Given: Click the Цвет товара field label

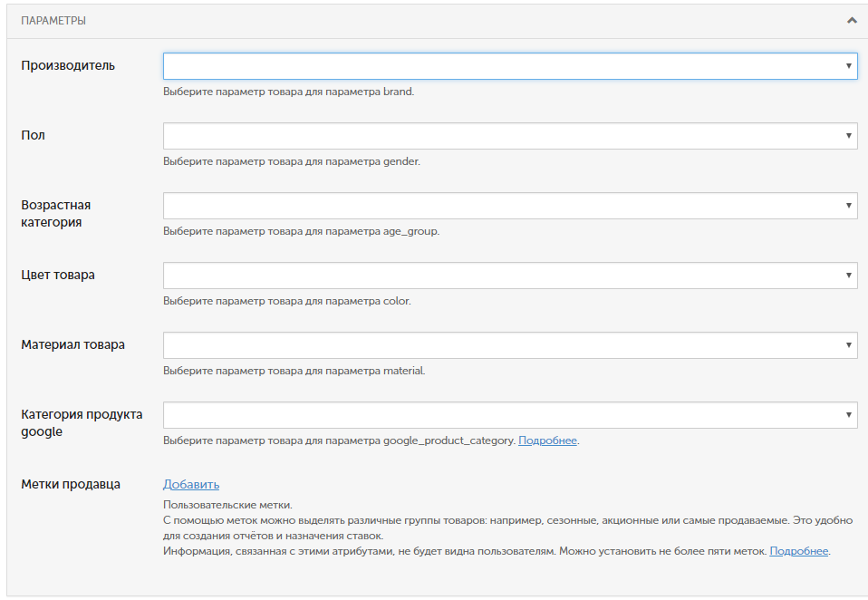Looking at the screenshot, I should pos(58,275).
